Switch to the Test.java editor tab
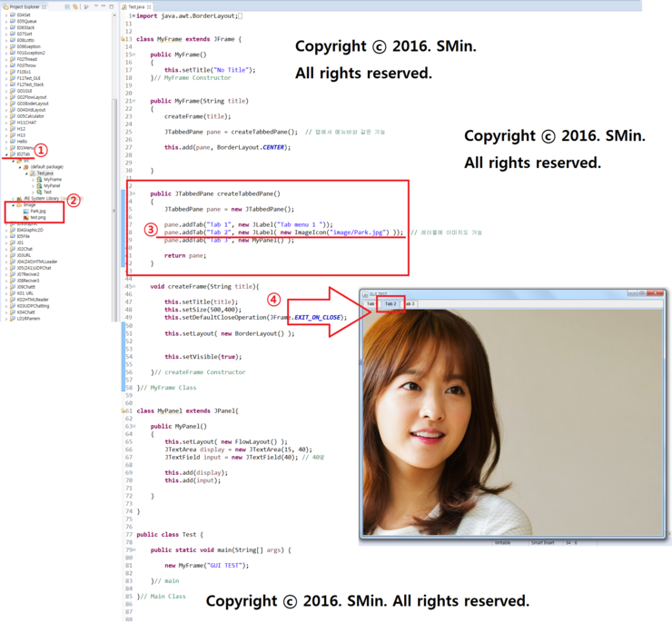Screen dimensions: 672x623 136,7
